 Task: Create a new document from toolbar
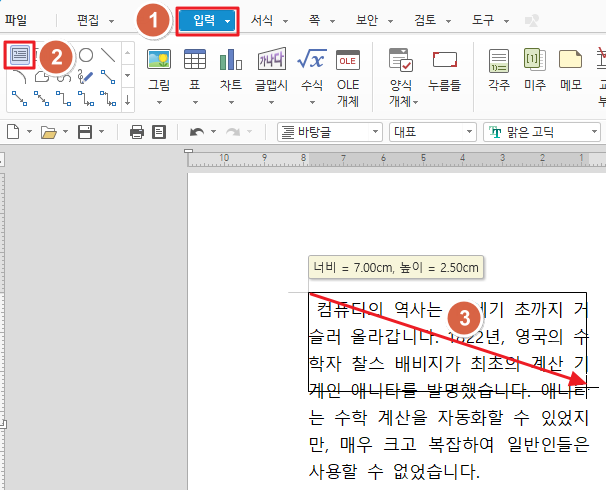pyautogui.click(x=14, y=132)
